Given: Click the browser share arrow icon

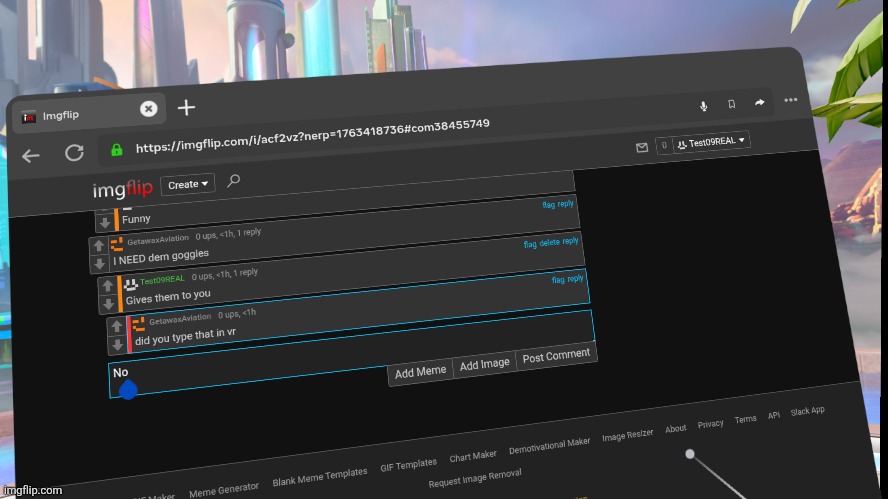Looking at the screenshot, I should pyautogui.click(x=759, y=102).
